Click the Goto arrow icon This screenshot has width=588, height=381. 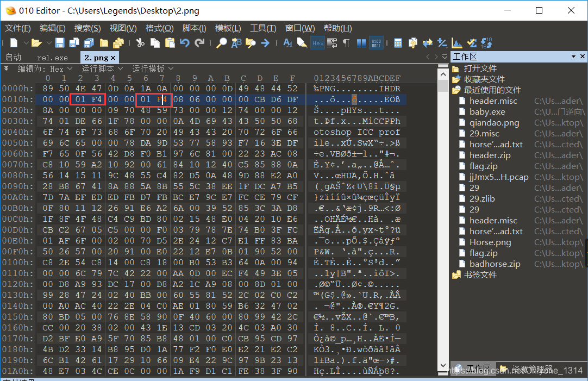point(266,43)
